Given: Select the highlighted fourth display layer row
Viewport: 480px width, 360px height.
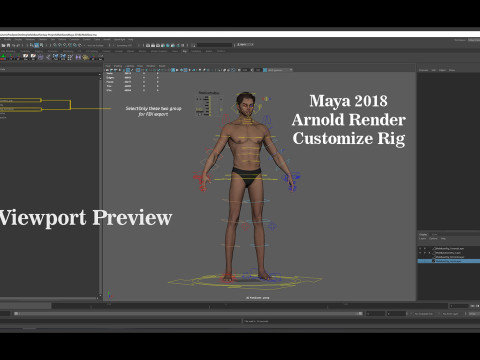Looking at the screenshot, I should pos(449,261).
